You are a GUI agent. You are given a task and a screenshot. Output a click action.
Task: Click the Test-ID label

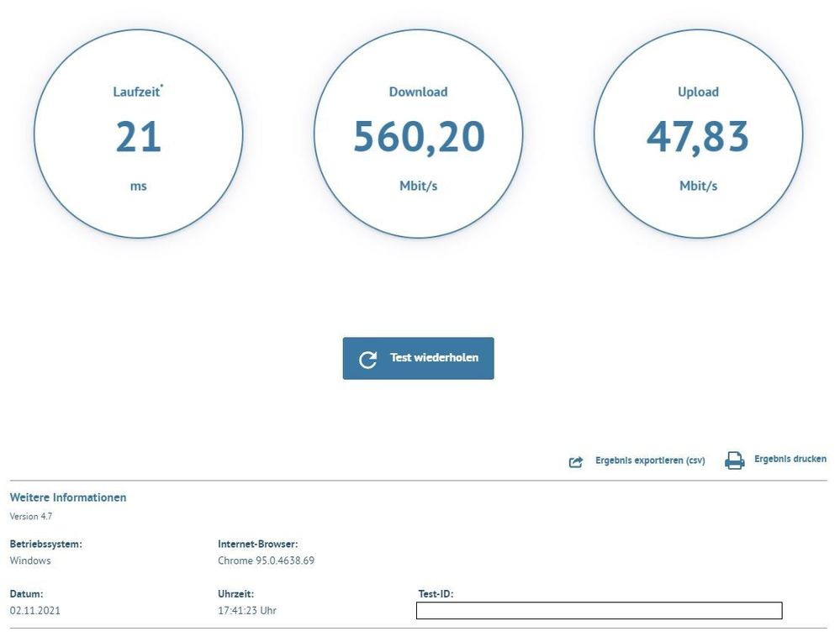[436, 594]
